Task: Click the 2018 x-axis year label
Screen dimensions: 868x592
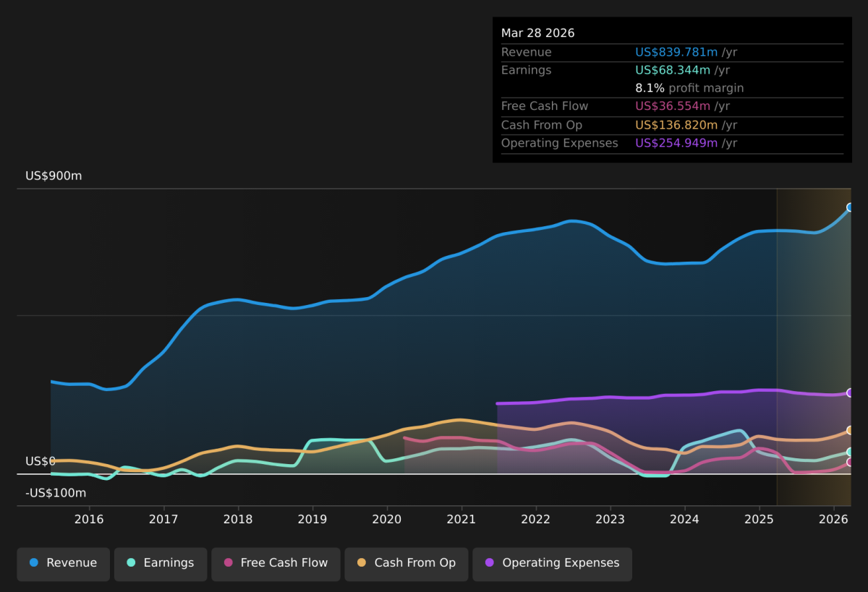Action: [x=238, y=519]
